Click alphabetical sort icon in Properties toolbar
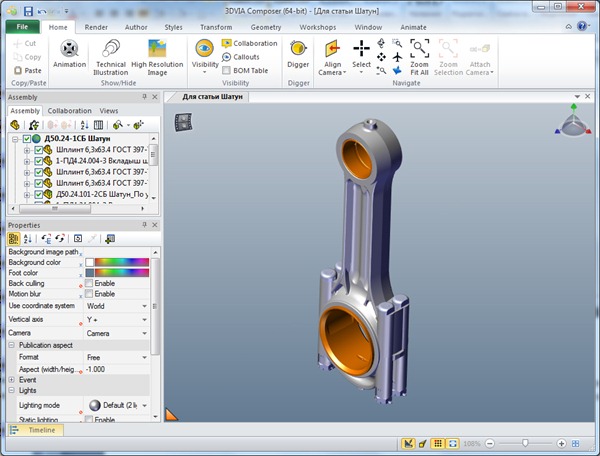The height and width of the screenshot is (456, 600). point(28,239)
